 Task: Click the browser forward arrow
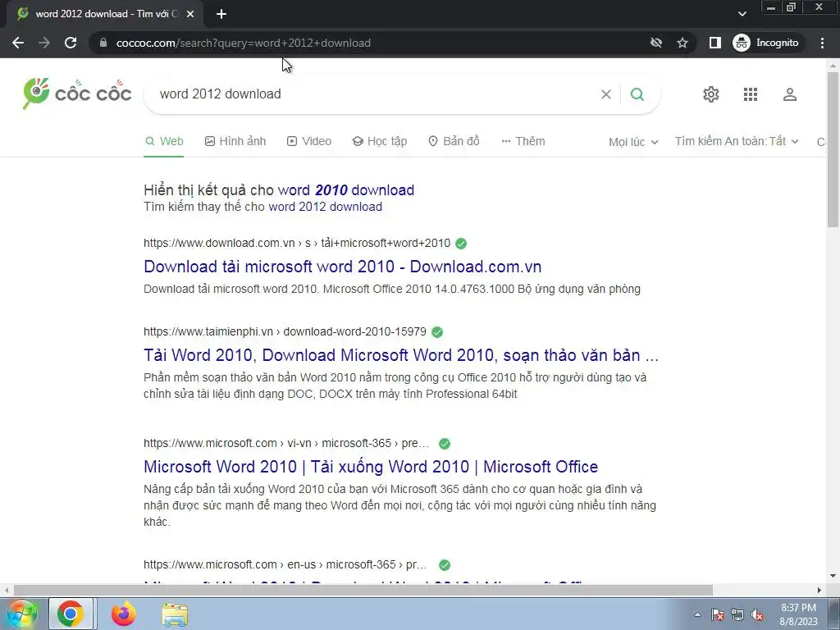(x=44, y=43)
